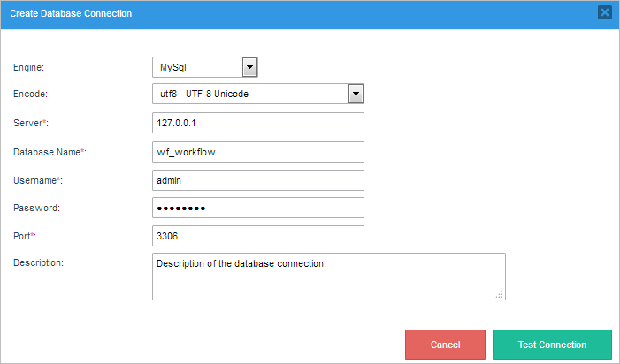Click the green Test Connection button
Screen dimensions: 620x364
coord(552,345)
